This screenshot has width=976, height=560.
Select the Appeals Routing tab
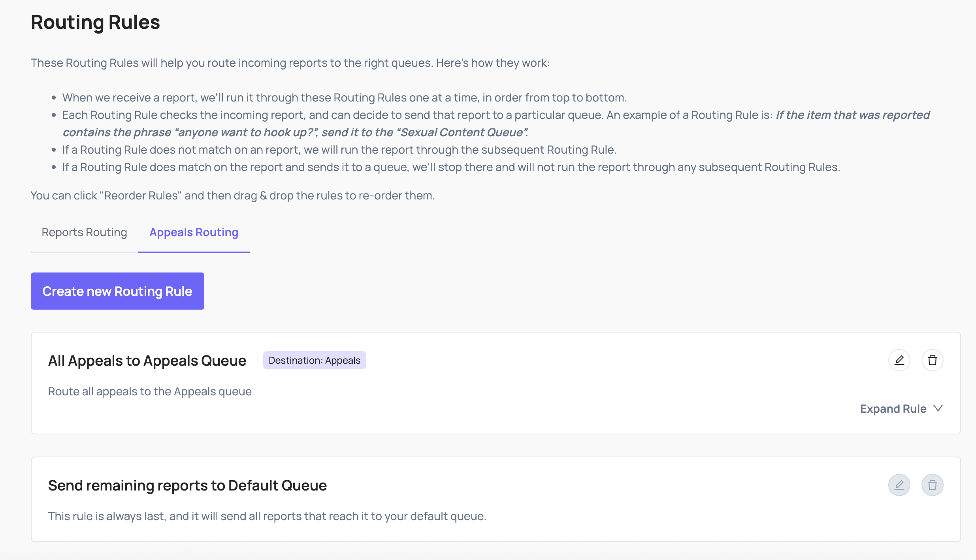(x=194, y=232)
